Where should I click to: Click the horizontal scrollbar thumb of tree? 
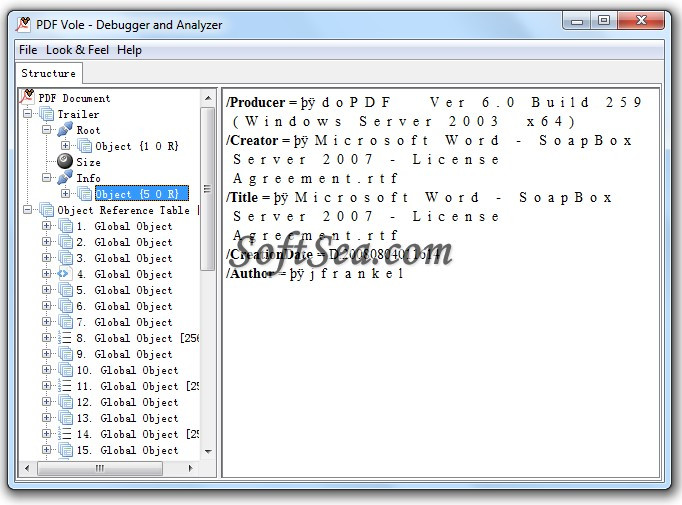point(100,468)
